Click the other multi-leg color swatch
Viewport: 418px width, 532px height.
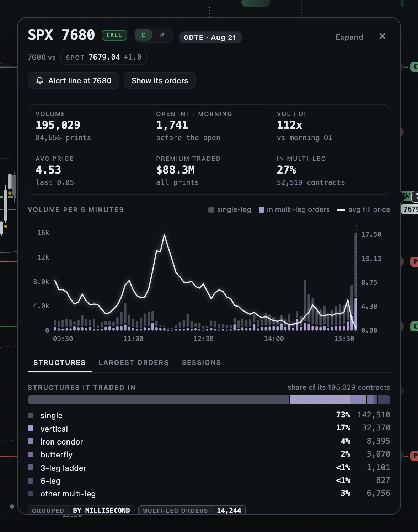(31, 494)
